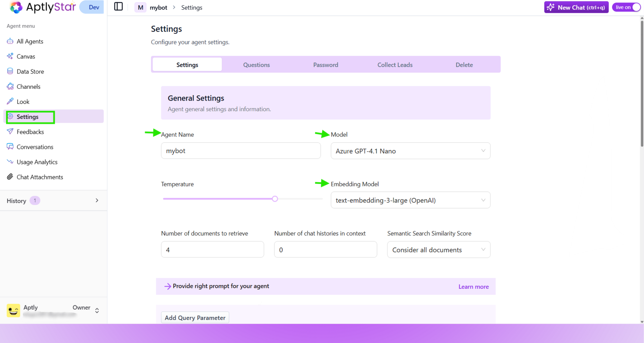The height and width of the screenshot is (343, 644).
Task: Expand the Aptly Owner account options
Action: click(x=97, y=310)
